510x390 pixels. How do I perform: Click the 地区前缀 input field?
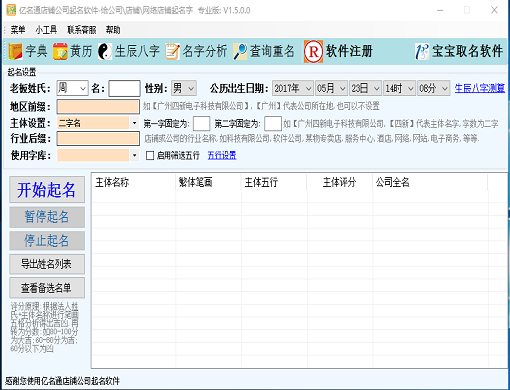pyautogui.click(x=98, y=107)
